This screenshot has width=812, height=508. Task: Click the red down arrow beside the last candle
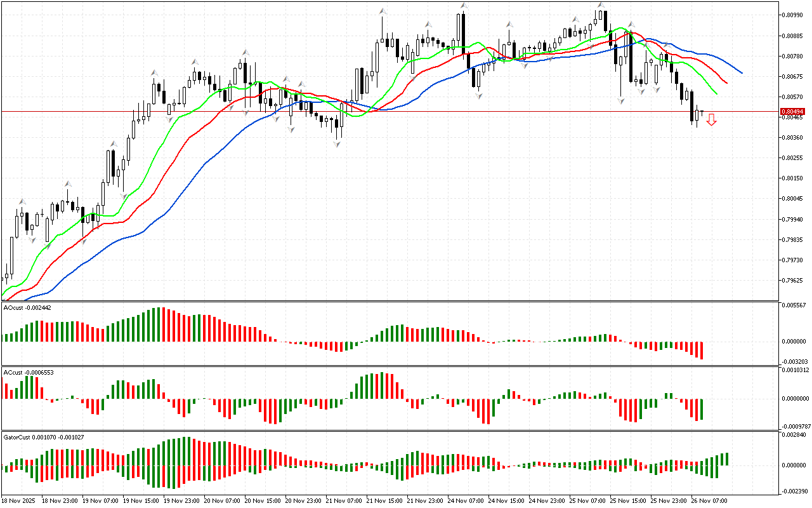[x=712, y=119]
